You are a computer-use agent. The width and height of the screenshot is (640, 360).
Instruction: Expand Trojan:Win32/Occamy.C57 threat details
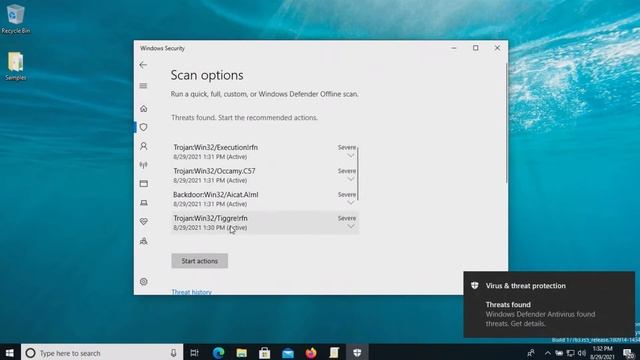[351, 179]
